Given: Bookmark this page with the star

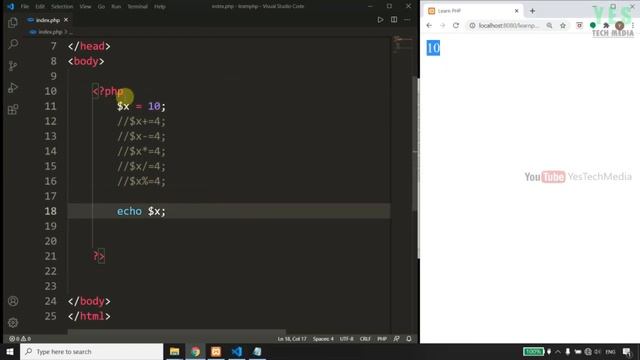Looking at the screenshot, I should point(563,25).
